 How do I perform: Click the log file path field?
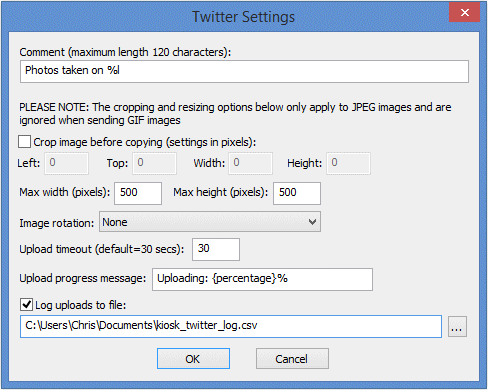[x=231, y=326]
